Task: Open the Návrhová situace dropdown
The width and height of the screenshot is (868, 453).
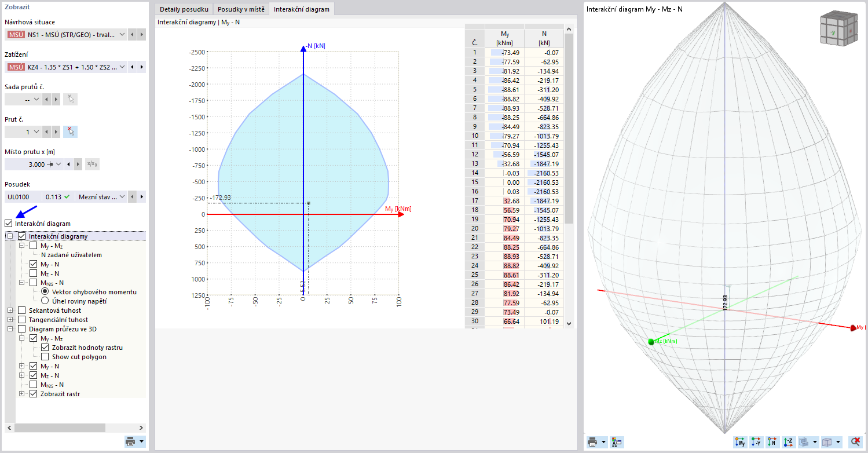Action: [122, 35]
